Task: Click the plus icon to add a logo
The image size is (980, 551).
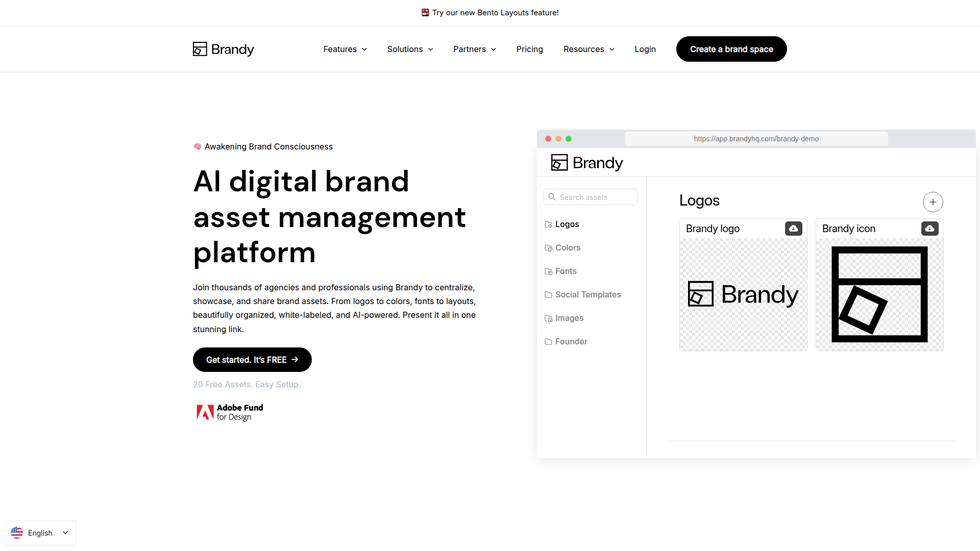Action: [933, 202]
